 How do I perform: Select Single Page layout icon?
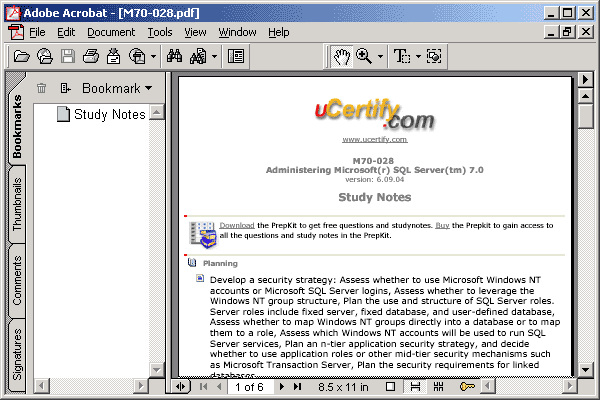(x=390, y=387)
